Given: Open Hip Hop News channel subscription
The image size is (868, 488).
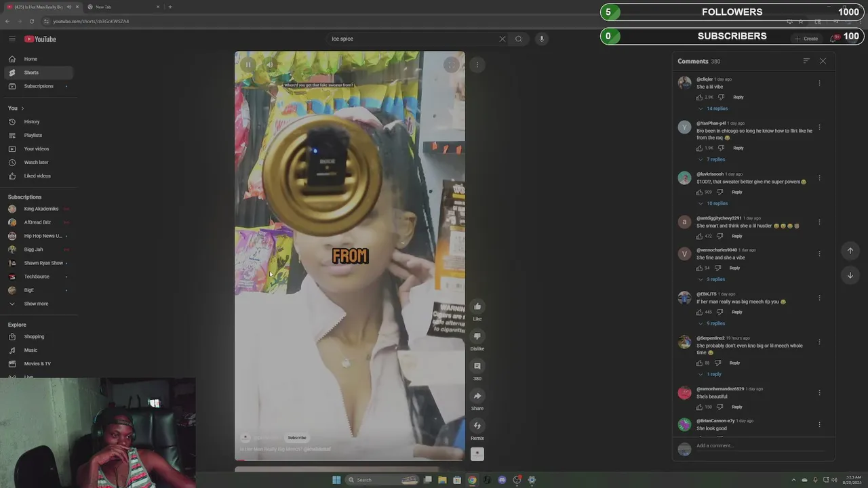Looking at the screenshot, I should tap(39, 236).
